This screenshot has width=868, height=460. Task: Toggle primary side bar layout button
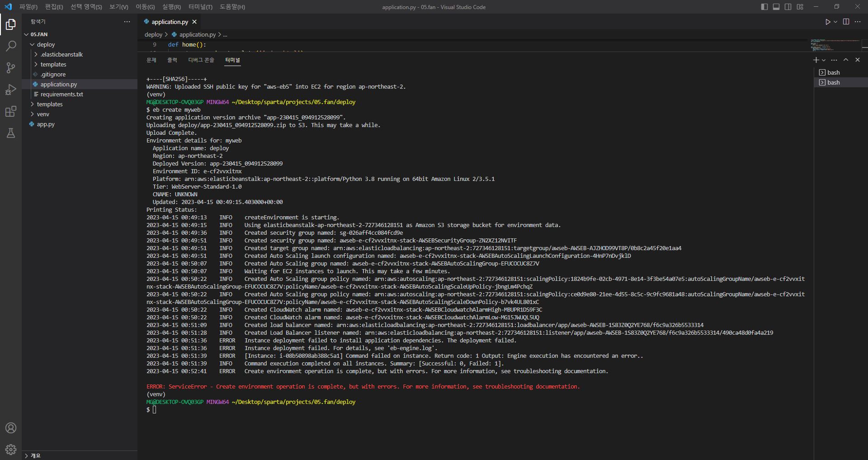764,7
